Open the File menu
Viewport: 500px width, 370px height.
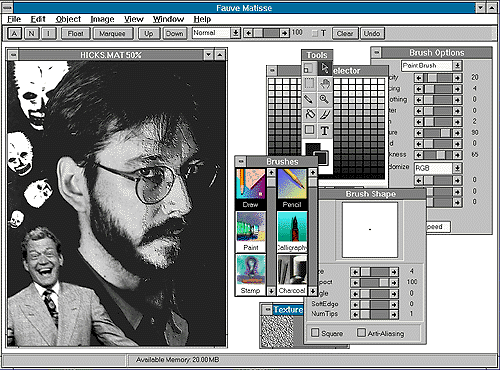point(14,19)
